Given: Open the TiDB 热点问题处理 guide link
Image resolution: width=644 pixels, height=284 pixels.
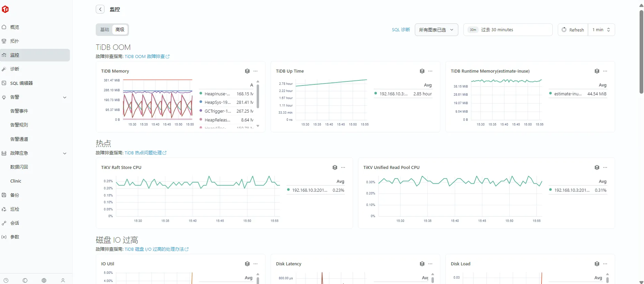Looking at the screenshot, I should coord(145,153).
